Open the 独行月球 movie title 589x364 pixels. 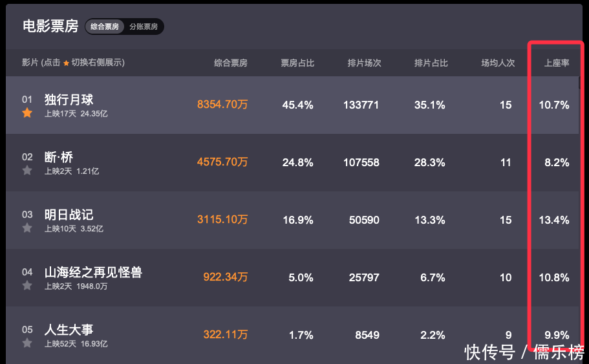pos(69,100)
